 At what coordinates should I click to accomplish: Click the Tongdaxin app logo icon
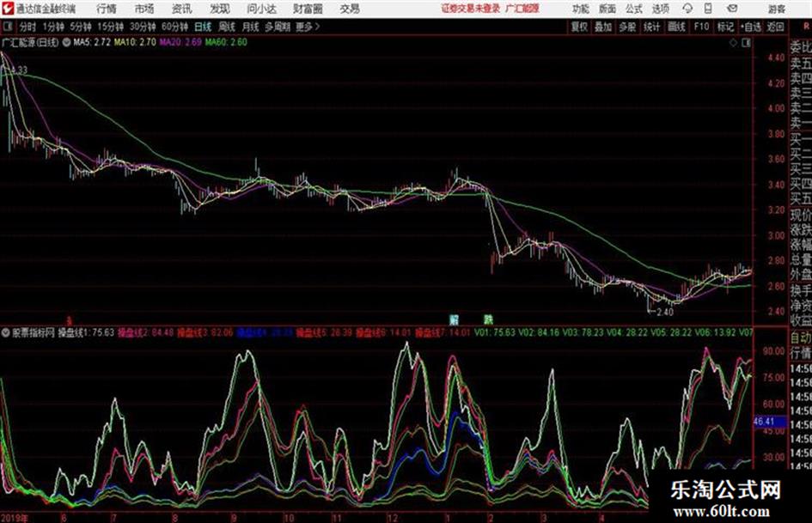(8, 9)
